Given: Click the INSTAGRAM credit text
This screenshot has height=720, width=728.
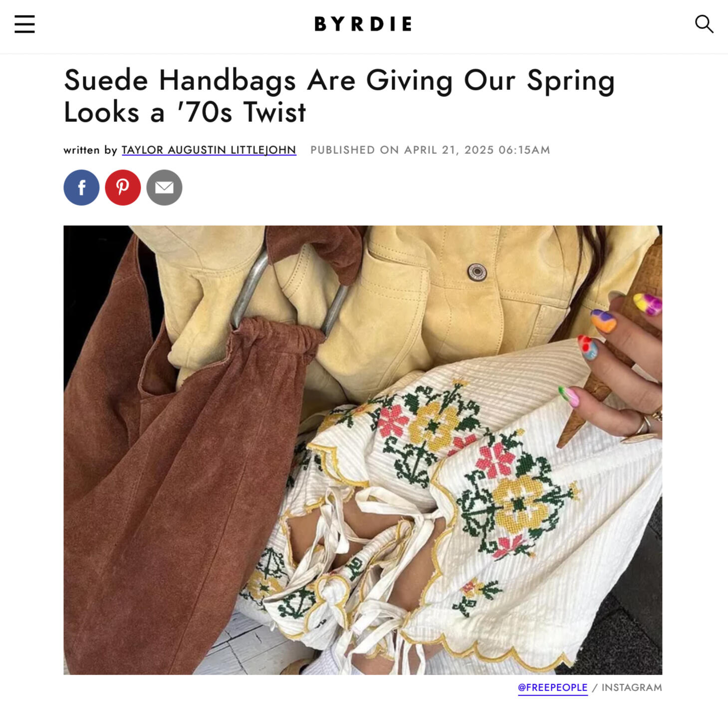Looking at the screenshot, I should pyautogui.click(x=632, y=688).
